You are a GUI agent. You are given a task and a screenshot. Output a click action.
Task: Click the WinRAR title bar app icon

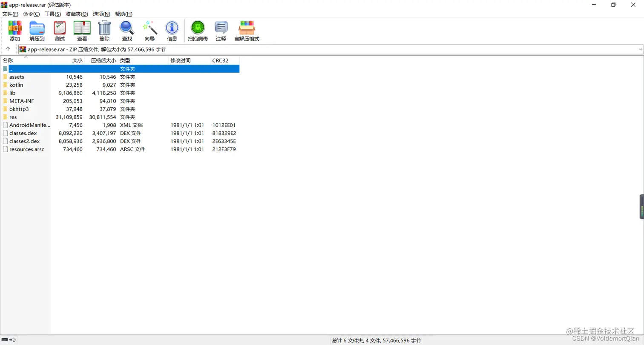tap(4, 5)
